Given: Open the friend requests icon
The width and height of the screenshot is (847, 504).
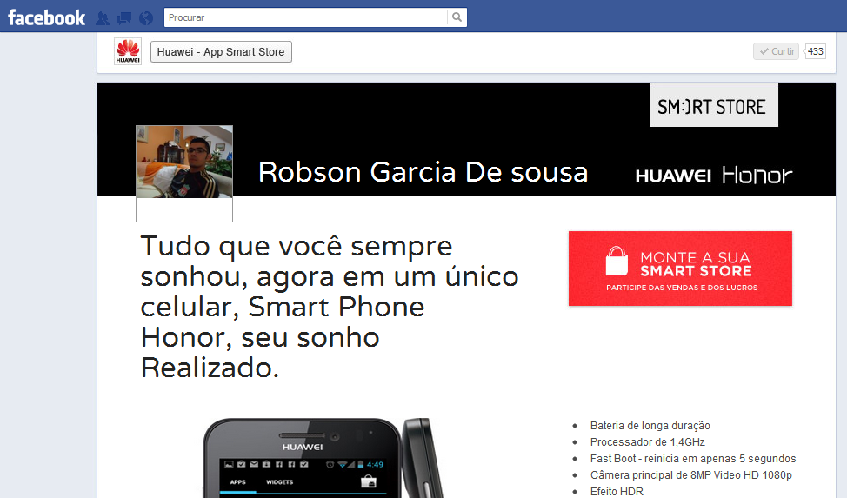Looking at the screenshot, I should 102,18.
